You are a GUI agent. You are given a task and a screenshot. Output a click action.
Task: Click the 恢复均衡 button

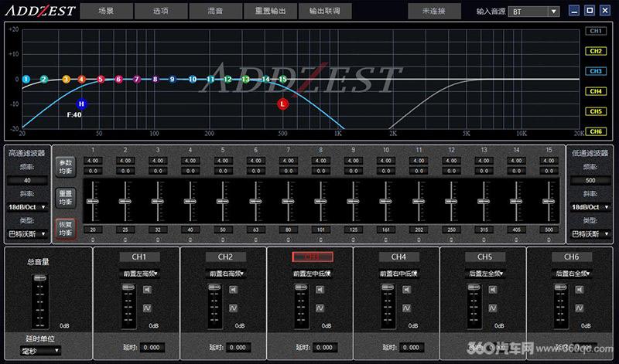tap(65, 229)
